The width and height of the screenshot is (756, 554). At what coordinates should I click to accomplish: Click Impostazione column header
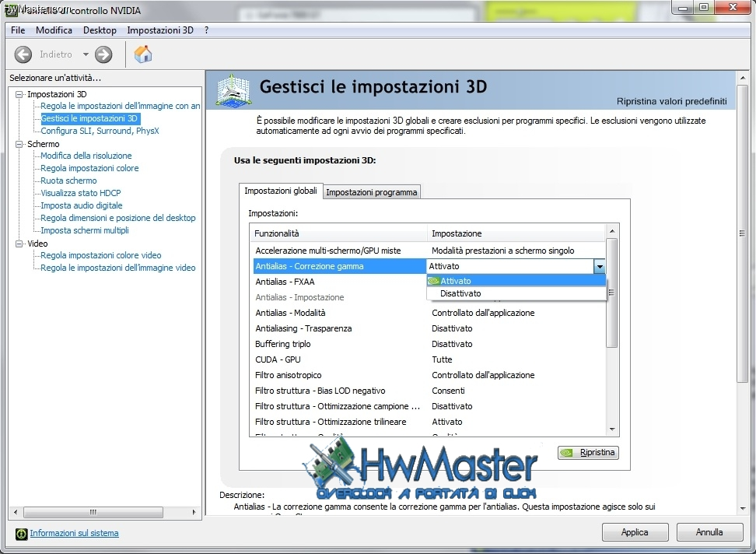516,233
